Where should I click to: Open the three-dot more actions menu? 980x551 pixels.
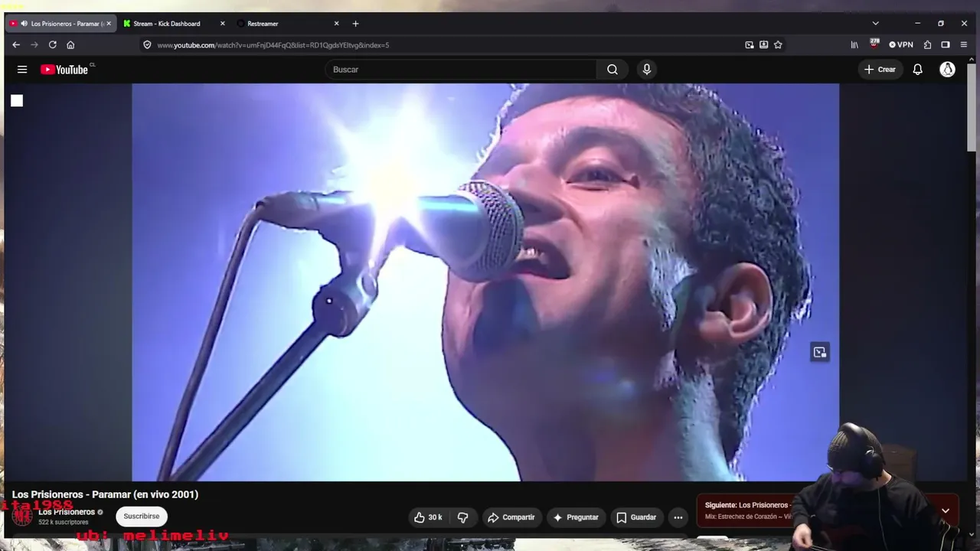coord(678,517)
